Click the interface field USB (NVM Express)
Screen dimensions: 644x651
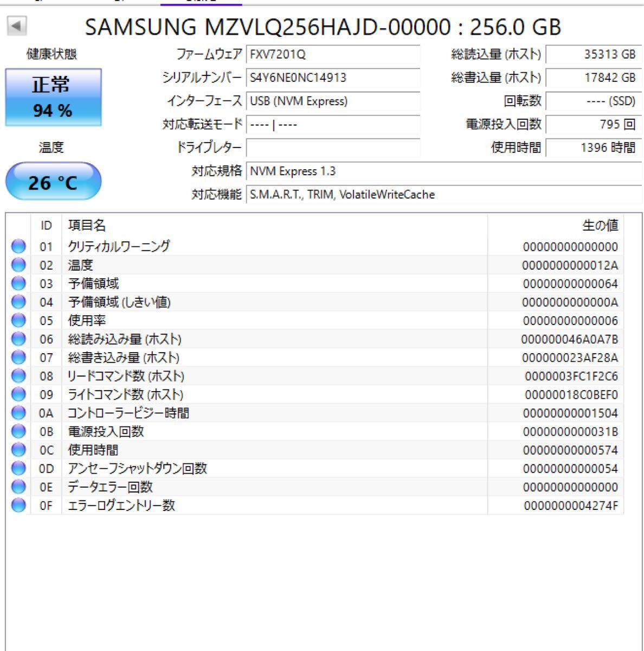pos(333,101)
